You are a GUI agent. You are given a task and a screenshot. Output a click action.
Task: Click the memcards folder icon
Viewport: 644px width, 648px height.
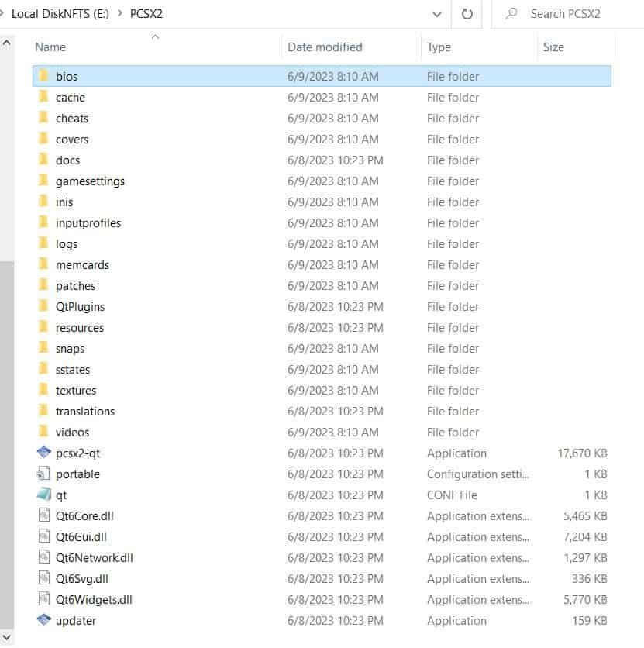click(43, 264)
